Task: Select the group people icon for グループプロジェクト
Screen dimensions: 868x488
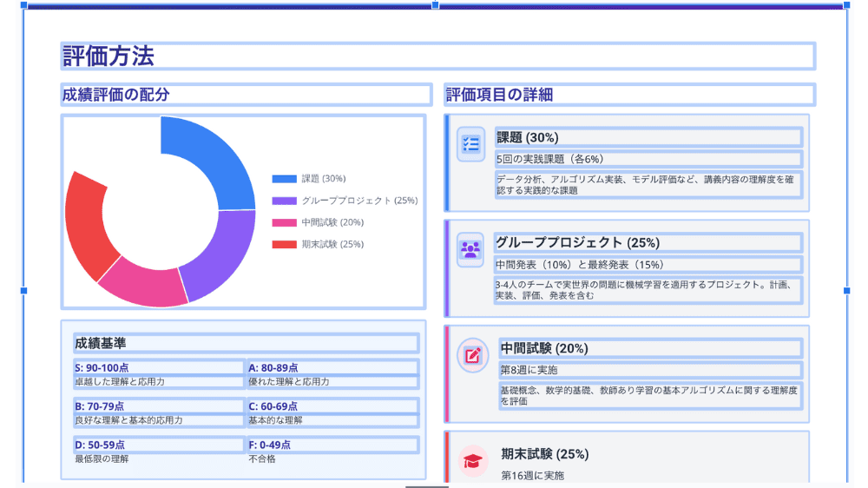Action: [470, 250]
